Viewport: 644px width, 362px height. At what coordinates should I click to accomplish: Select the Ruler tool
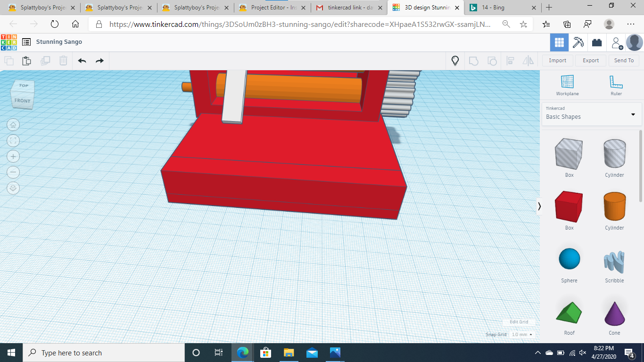[616, 85]
